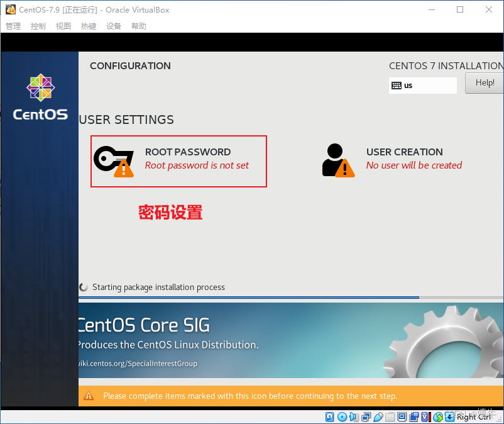Image resolution: width=504 pixels, height=424 pixels.
Task: Click the CPU virtualization V status icon
Action: pos(425,417)
